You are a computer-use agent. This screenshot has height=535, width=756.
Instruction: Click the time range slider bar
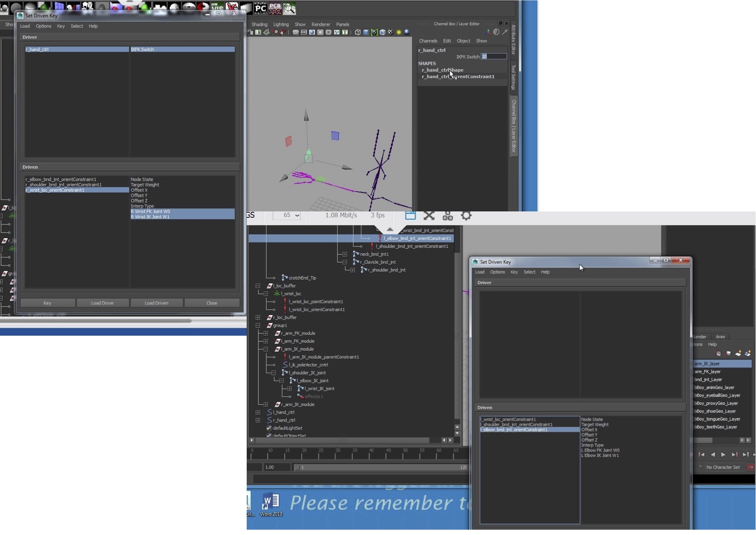(x=380, y=467)
